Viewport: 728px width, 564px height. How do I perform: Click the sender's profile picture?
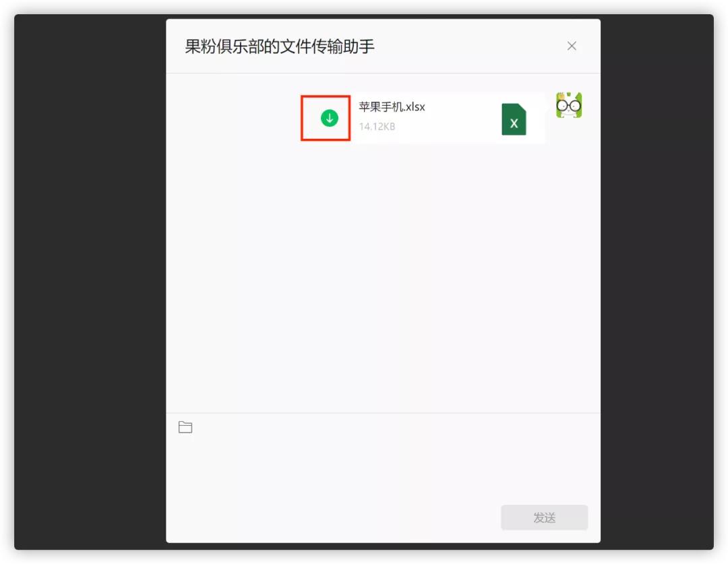point(568,105)
